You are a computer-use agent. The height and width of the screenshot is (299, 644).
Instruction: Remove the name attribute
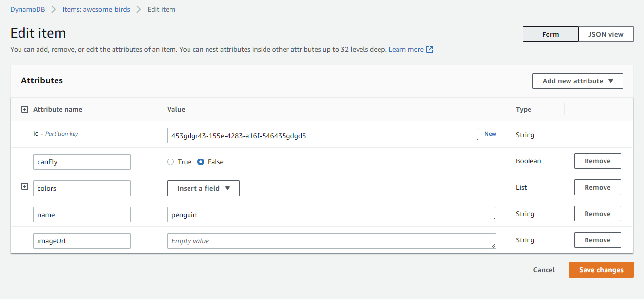[x=597, y=214]
